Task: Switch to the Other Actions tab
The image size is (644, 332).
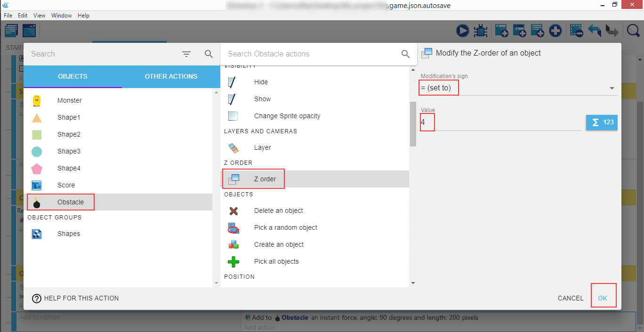Action: tap(171, 76)
